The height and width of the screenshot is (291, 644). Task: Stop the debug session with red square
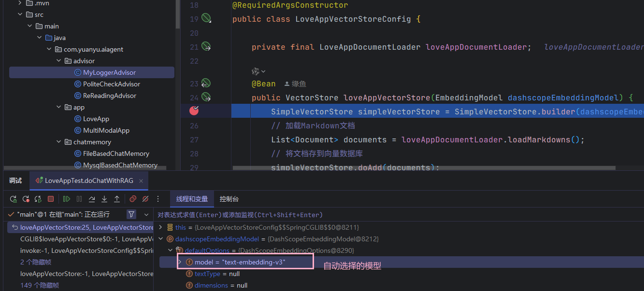51,199
